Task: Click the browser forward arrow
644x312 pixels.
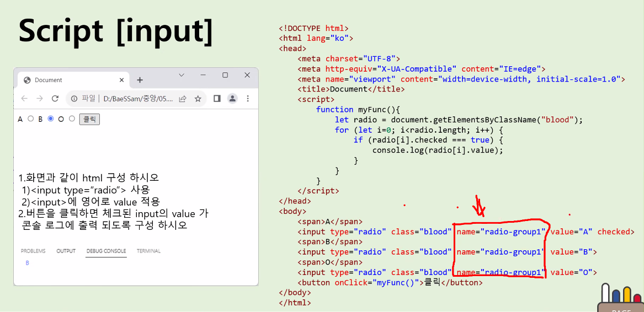Action: click(x=39, y=99)
